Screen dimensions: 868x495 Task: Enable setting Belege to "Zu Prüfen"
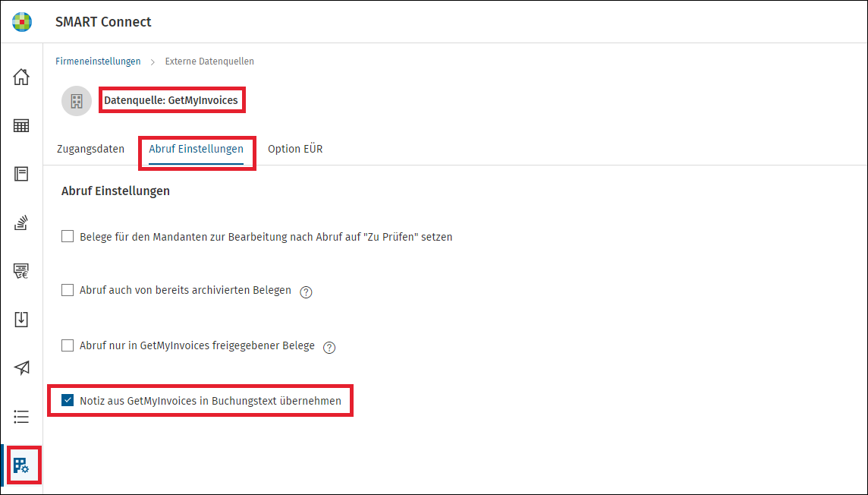(68, 236)
